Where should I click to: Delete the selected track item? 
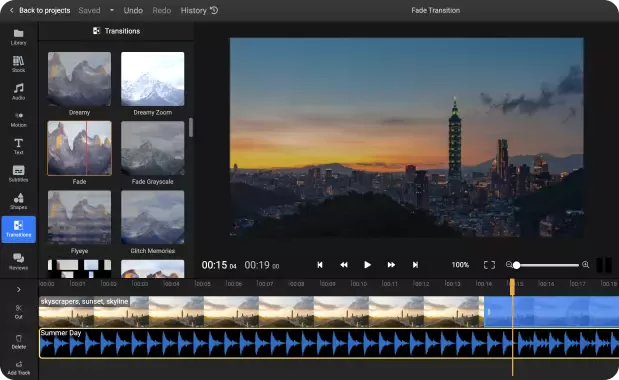(19, 342)
